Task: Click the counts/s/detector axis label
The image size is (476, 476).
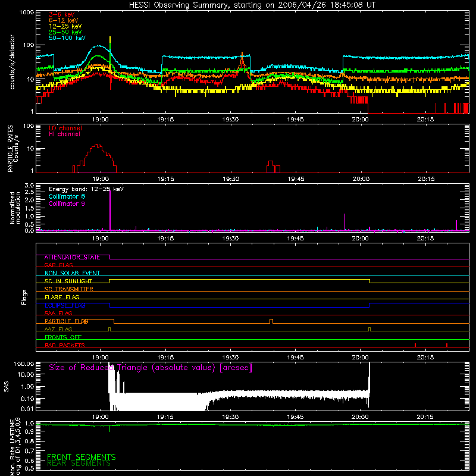Action: [x=12, y=62]
